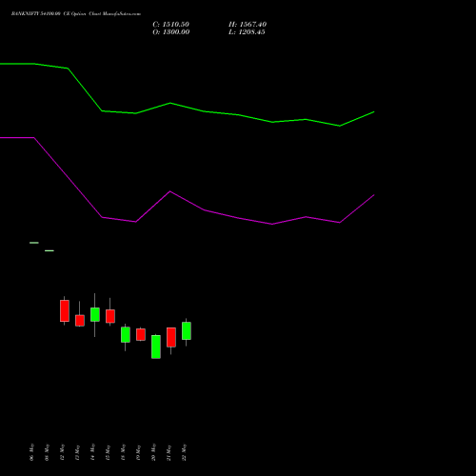Screen dimensions: 476x476
Task: Click the 12 May date axis label
Action: pos(62,452)
